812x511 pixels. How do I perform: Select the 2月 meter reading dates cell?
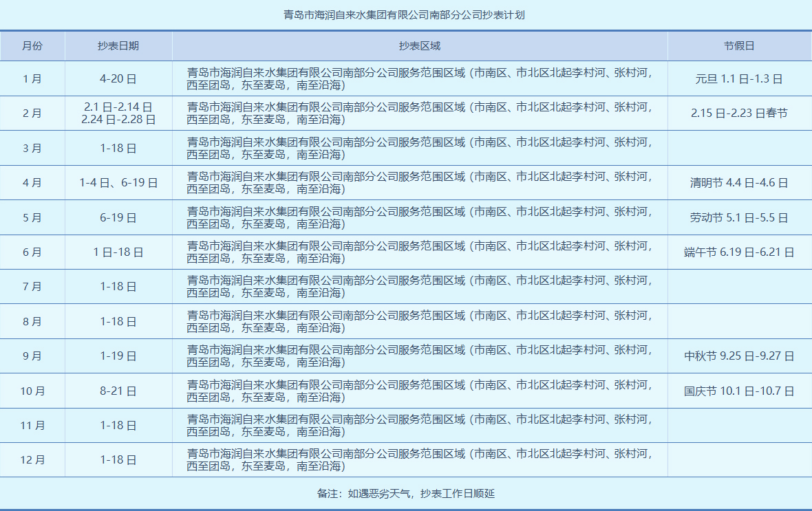coord(118,113)
